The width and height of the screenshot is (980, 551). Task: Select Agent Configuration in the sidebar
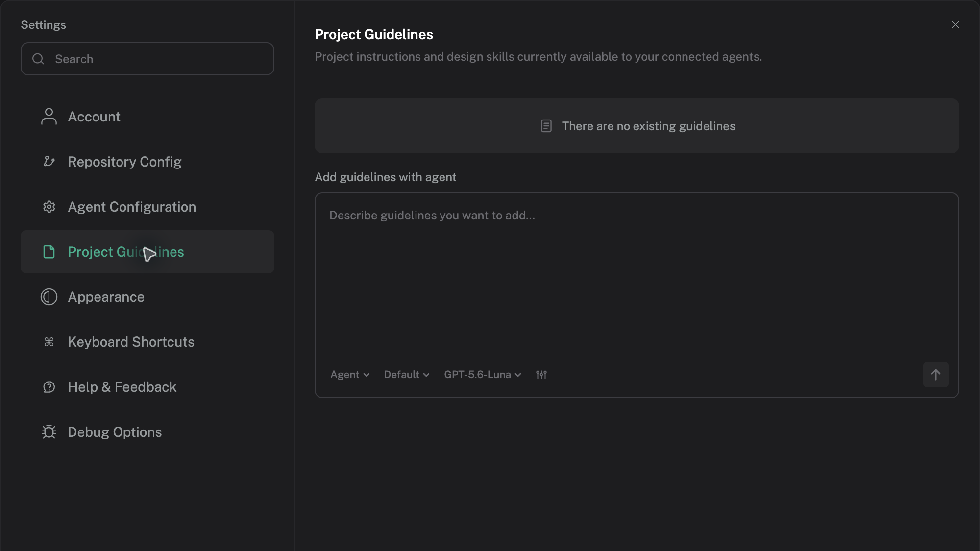point(147,207)
